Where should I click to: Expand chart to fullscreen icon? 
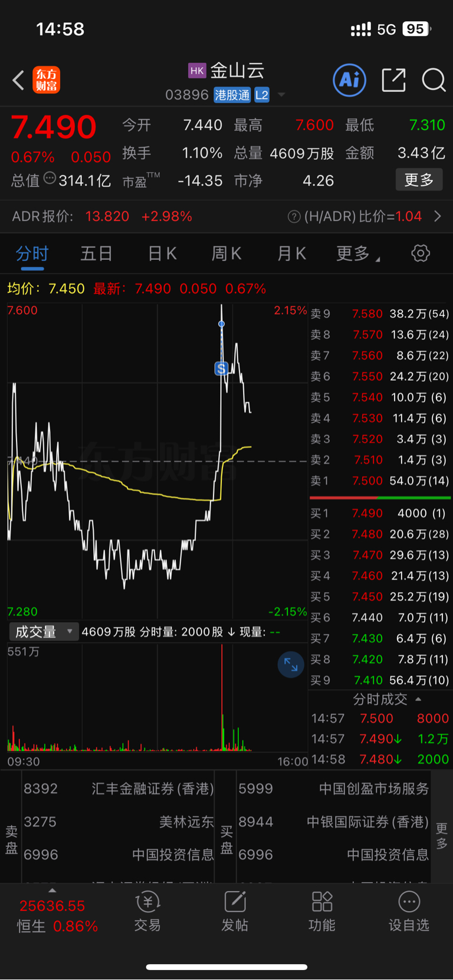pos(291,665)
